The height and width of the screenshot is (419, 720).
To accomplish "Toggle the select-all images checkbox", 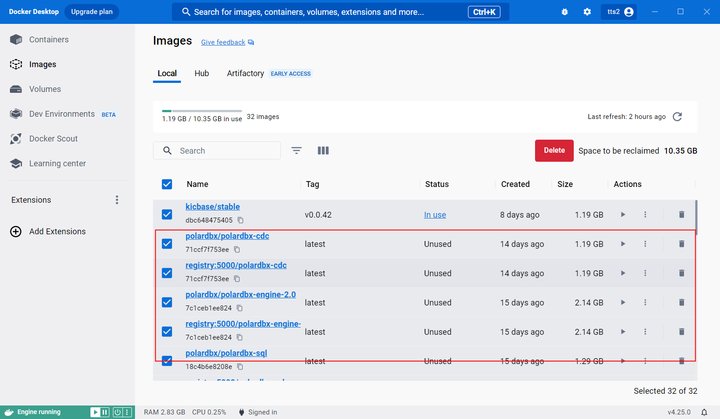I will coord(167,184).
